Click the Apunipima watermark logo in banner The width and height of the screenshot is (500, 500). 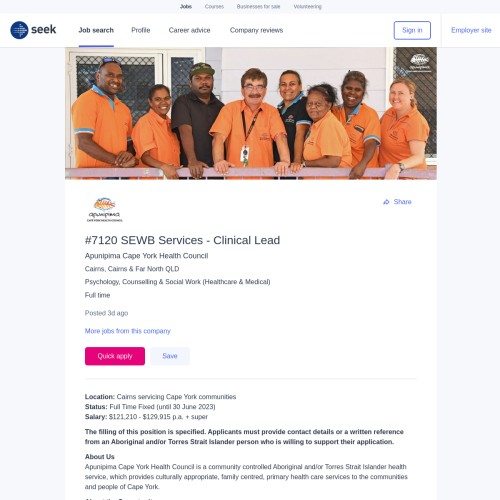pos(420,63)
